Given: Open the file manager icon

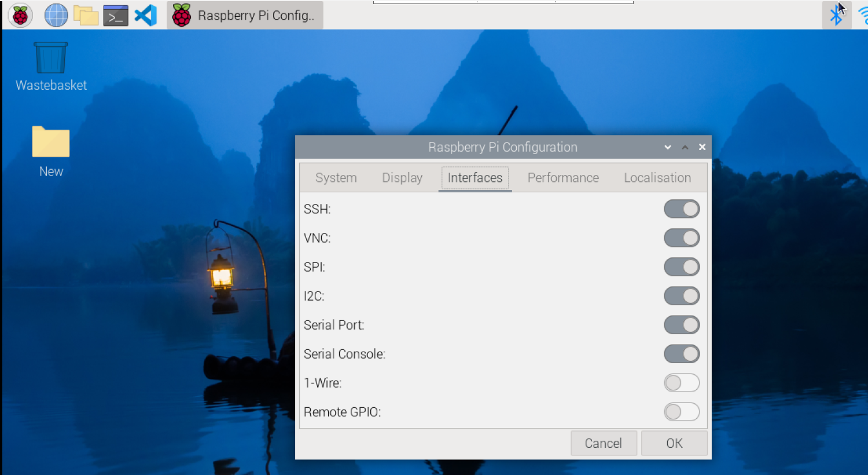Looking at the screenshot, I should tap(86, 15).
